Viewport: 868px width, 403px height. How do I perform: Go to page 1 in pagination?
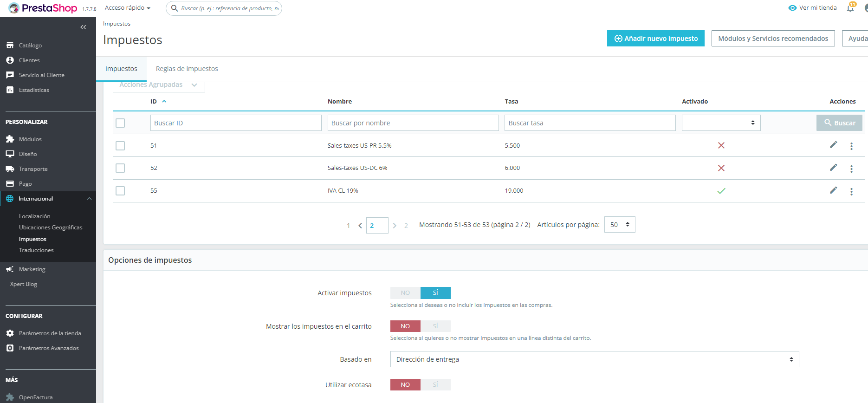(x=349, y=226)
